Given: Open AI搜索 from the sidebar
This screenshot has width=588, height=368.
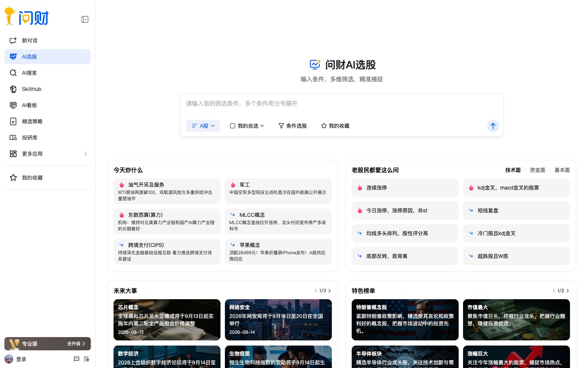Looking at the screenshot, I should click(47, 73).
